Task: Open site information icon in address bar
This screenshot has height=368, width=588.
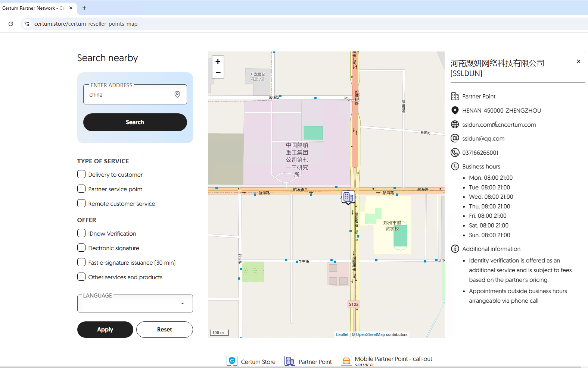Action: tap(27, 24)
